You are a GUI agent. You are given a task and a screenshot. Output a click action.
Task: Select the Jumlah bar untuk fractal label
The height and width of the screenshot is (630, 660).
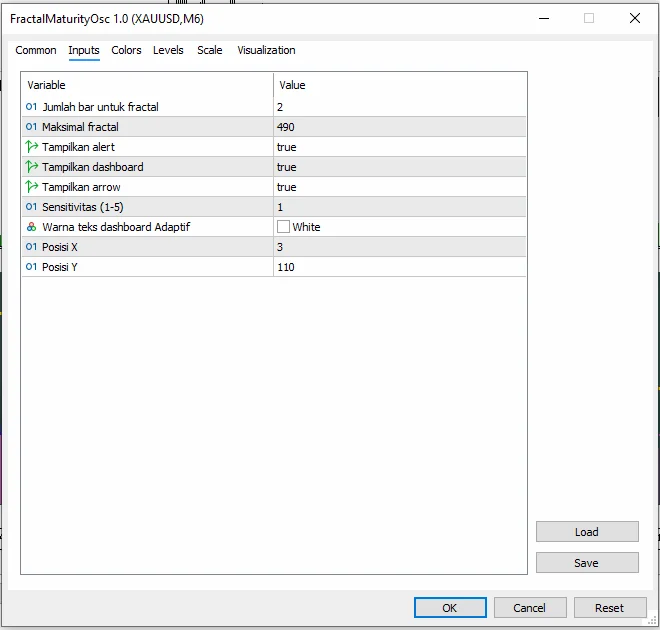pyautogui.click(x=101, y=107)
